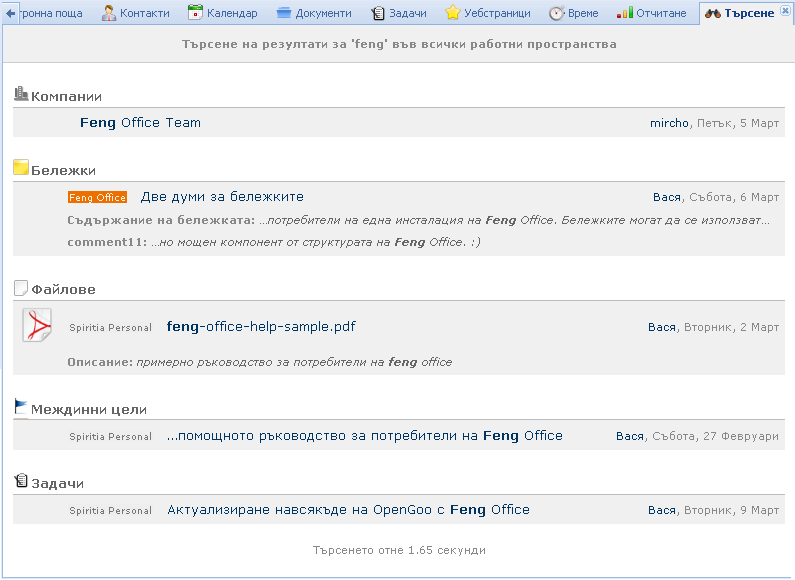795x580 pixels.
Task: Click the Бележки yellow note icon
Action: pos(21,168)
